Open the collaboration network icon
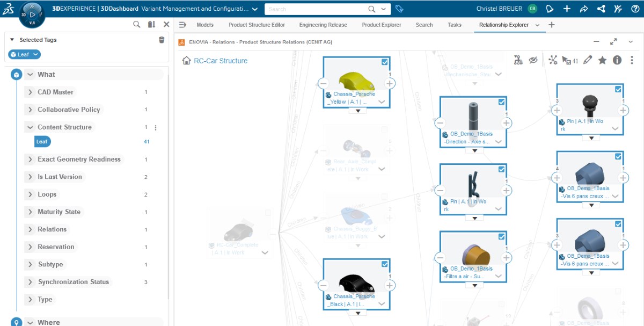Image resolution: width=644 pixels, height=326 pixels. (x=601, y=9)
